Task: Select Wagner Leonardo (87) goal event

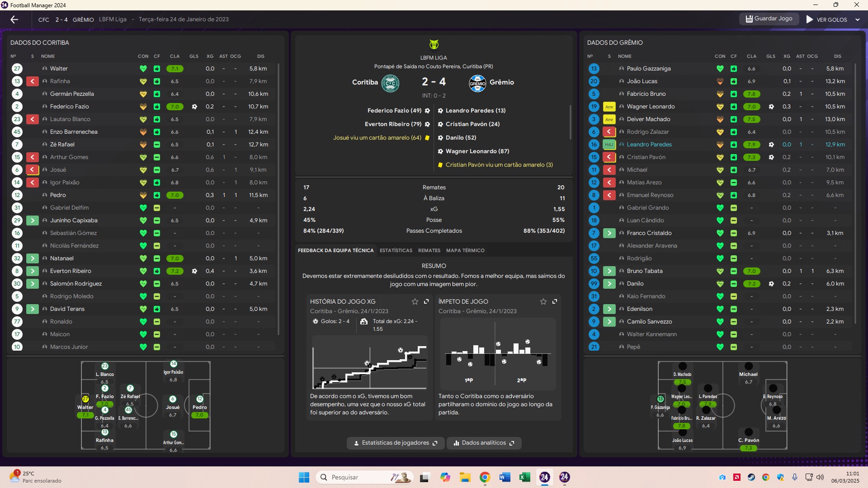Action: pyautogui.click(x=473, y=151)
